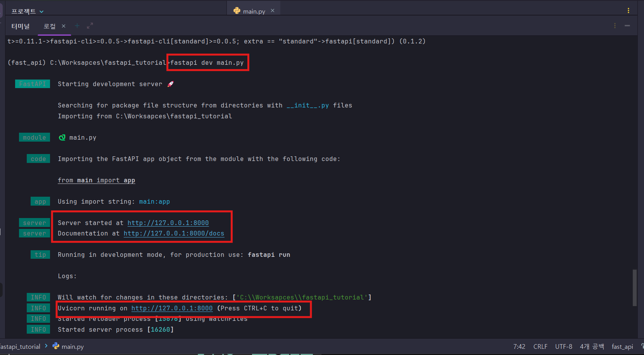Click the green module icon beside main.py
Screen dimensions: 644x355
pos(62,137)
